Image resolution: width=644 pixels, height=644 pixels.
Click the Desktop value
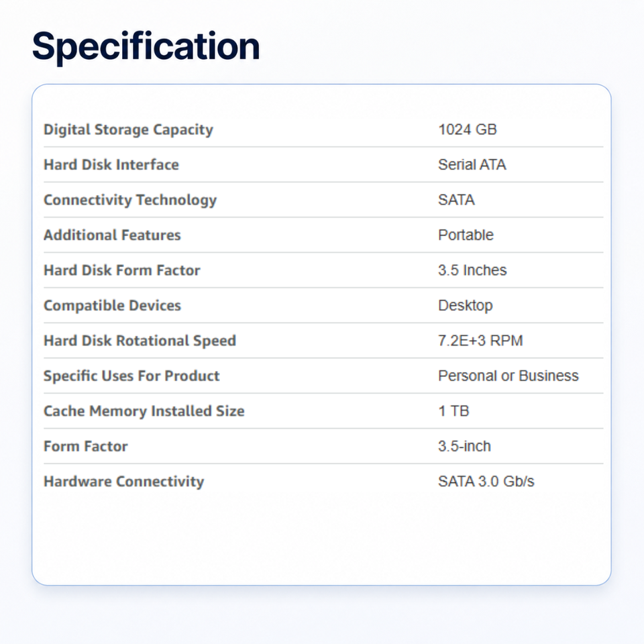tap(466, 306)
